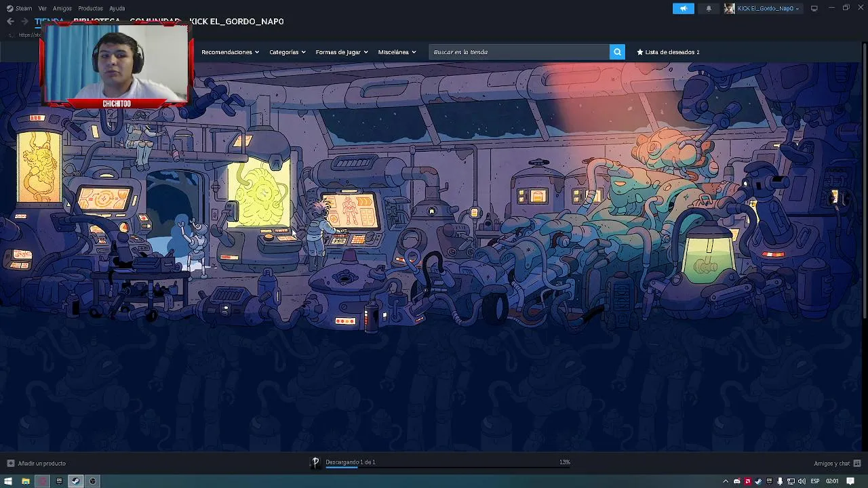Open the volume speaker tray icon
The height and width of the screenshot is (488, 868).
[x=802, y=481]
